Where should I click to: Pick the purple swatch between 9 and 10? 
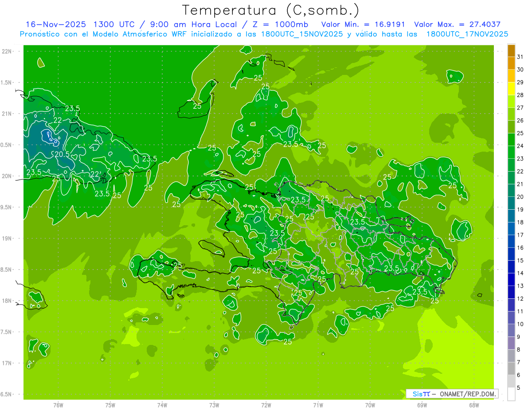pos(511,330)
